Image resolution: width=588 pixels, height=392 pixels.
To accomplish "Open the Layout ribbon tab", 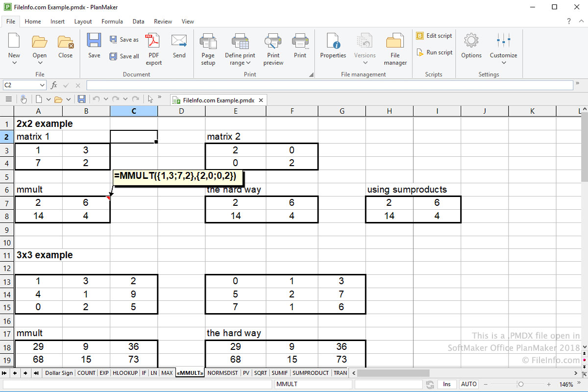I will click(x=83, y=22).
